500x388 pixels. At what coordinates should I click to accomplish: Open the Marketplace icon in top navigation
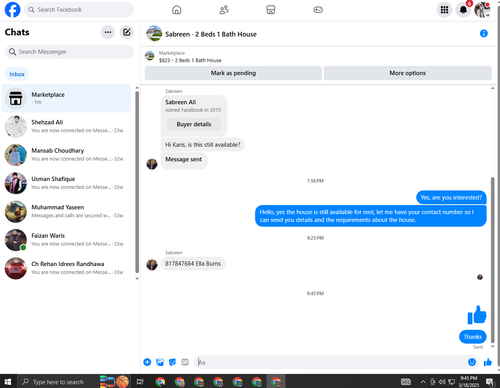(x=271, y=10)
